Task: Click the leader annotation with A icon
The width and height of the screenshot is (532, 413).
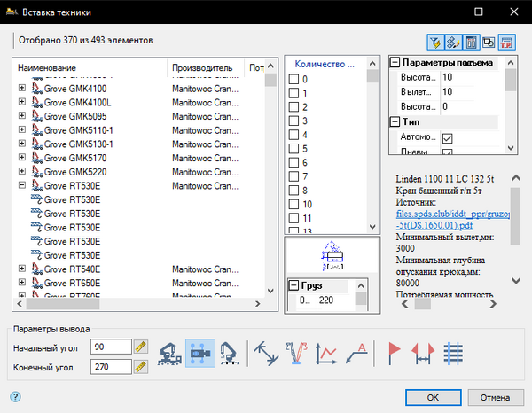Action: [357, 354]
